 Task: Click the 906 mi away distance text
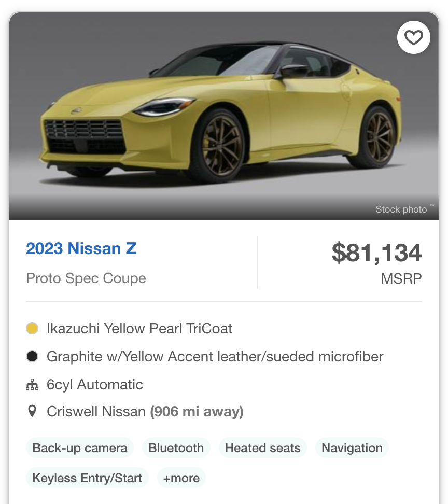[197, 412]
